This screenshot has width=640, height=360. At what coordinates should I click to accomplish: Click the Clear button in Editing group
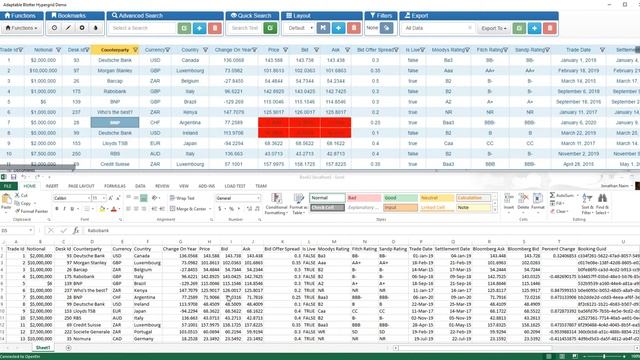pos(558,211)
